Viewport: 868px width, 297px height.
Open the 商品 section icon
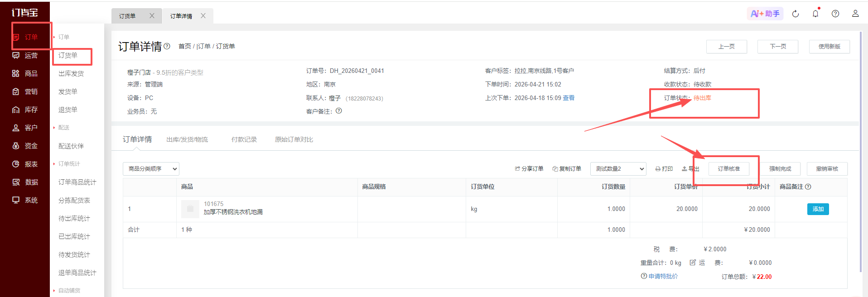tap(16, 73)
